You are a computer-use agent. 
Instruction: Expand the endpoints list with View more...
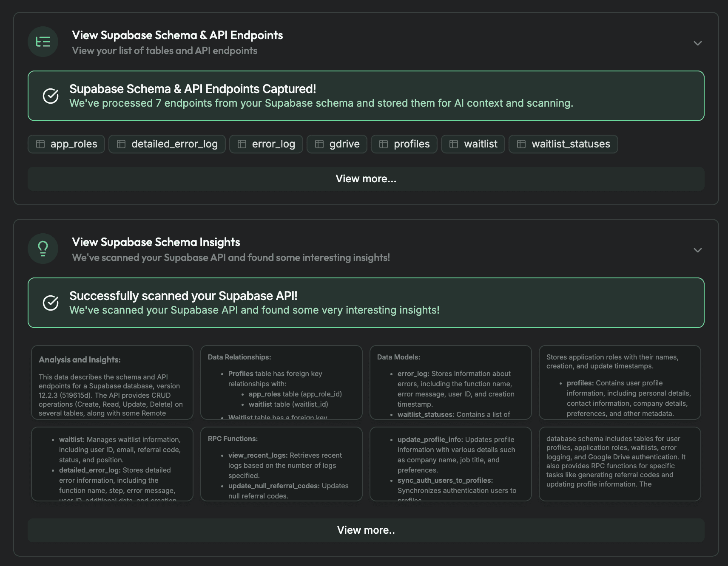366,179
